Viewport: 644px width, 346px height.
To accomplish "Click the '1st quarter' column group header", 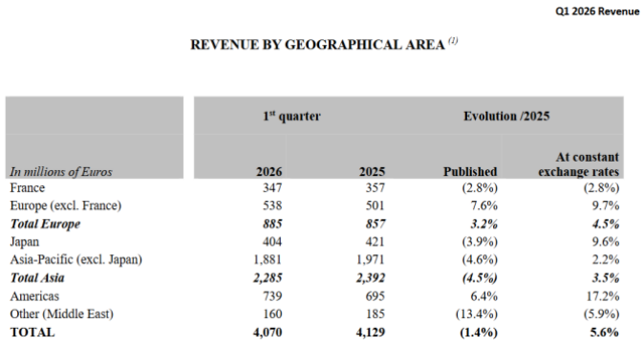I will tap(291, 116).
